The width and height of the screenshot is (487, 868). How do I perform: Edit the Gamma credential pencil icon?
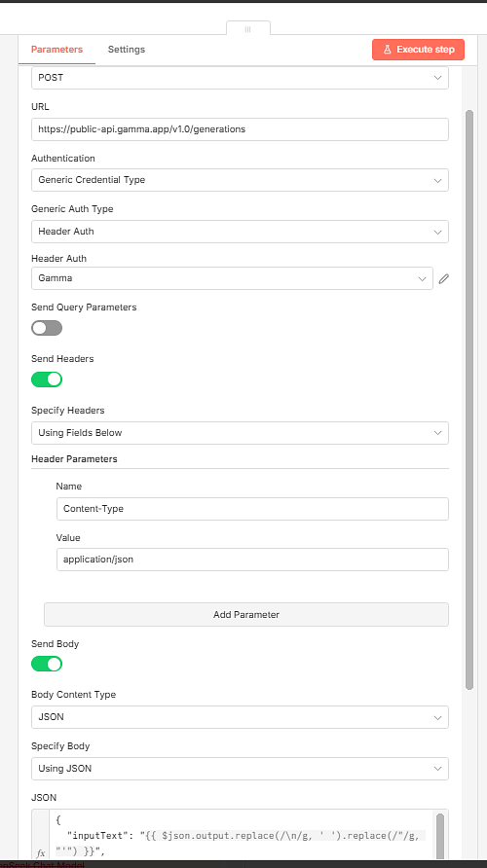point(443,279)
